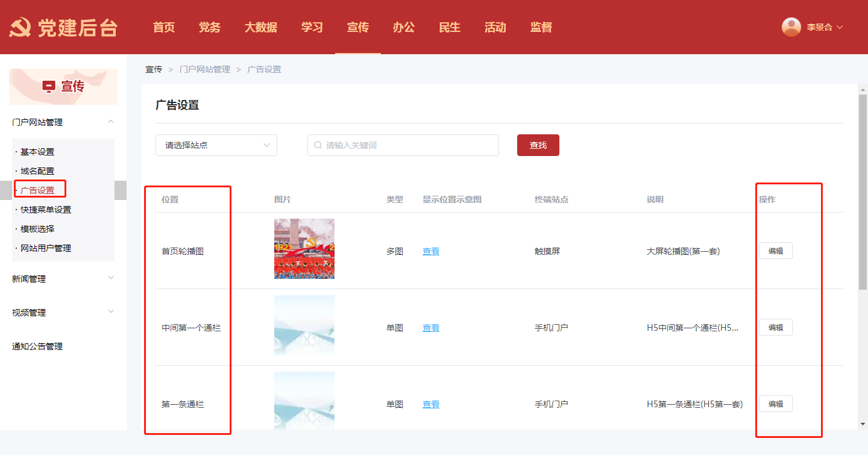This screenshot has height=456, width=868.
Task: Go to the 党务 top menu
Action: (x=209, y=27)
